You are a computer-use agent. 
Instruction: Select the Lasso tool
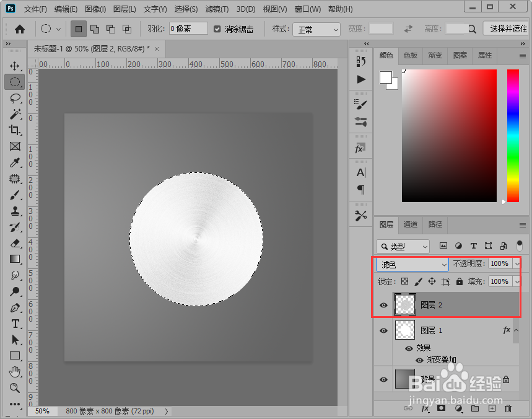click(15, 98)
